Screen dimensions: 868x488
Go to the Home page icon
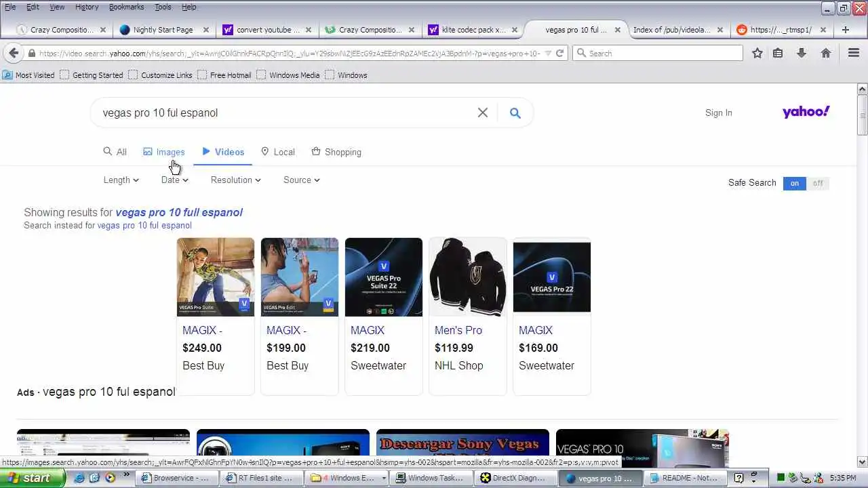pos(826,53)
